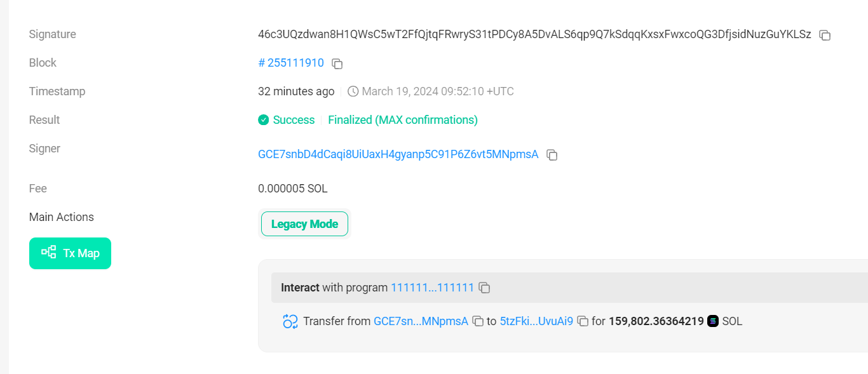
Task: Copy the recipient 5tzFki...UvuAi9 address
Action: point(583,321)
